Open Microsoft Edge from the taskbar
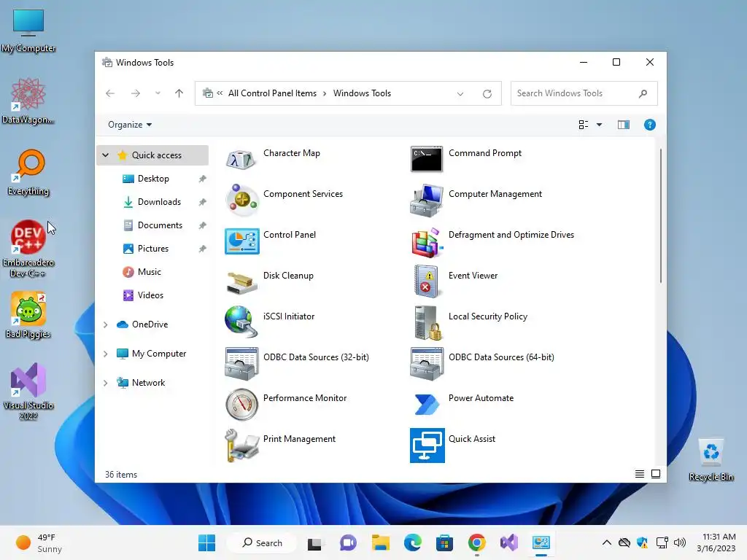 [413, 542]
